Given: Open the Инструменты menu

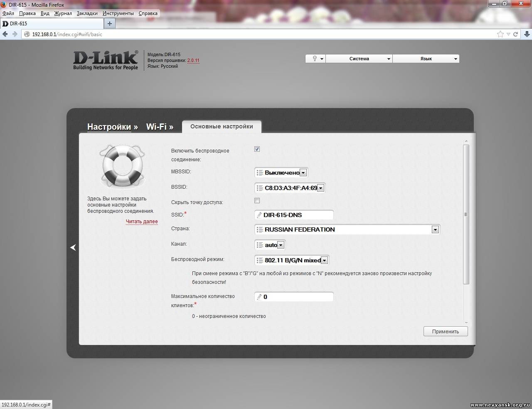Looking at the screenshot, I should (x=118, y=13).
